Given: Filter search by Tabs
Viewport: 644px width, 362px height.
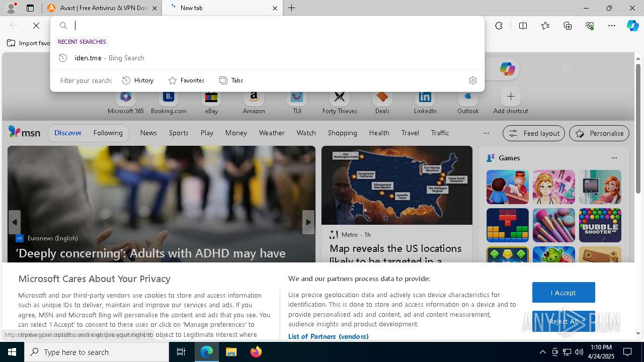Looking at the screenshot, I should click(x=231, y=80).
